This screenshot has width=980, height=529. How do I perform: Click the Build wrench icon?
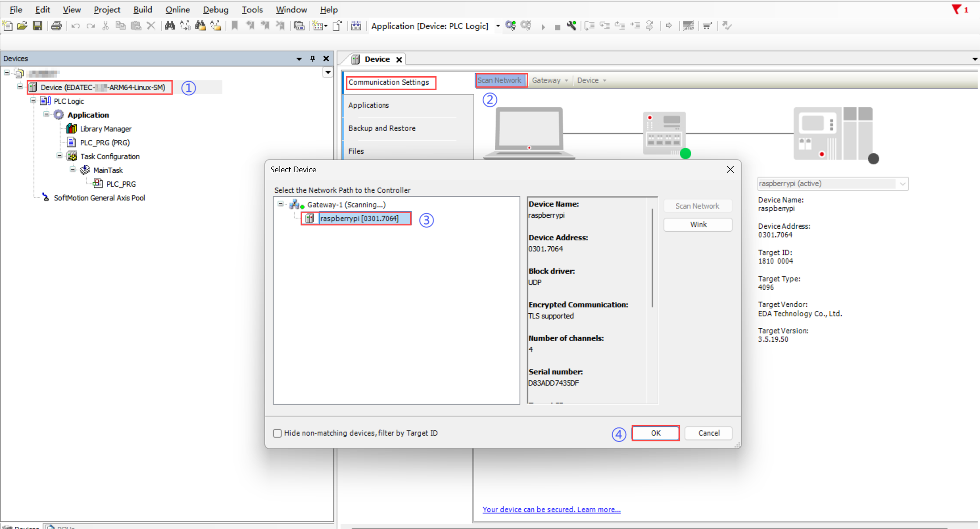click(571, 26)
